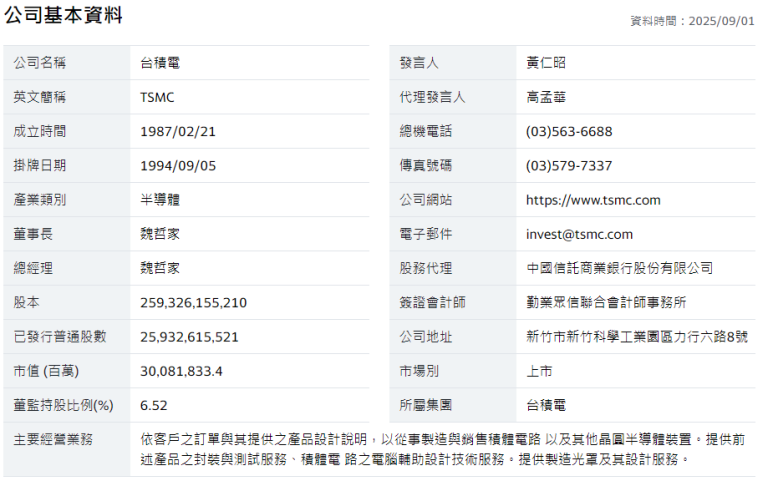Click the founding date 1987/02/21

click(x=178, y=131)
